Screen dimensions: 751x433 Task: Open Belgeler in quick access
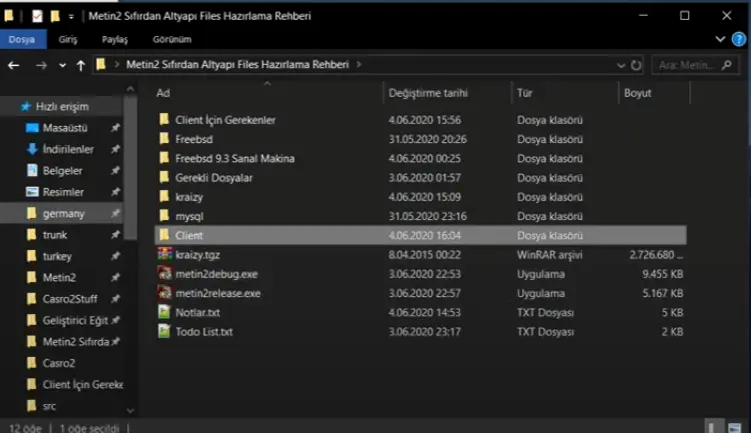click(62, 171)
